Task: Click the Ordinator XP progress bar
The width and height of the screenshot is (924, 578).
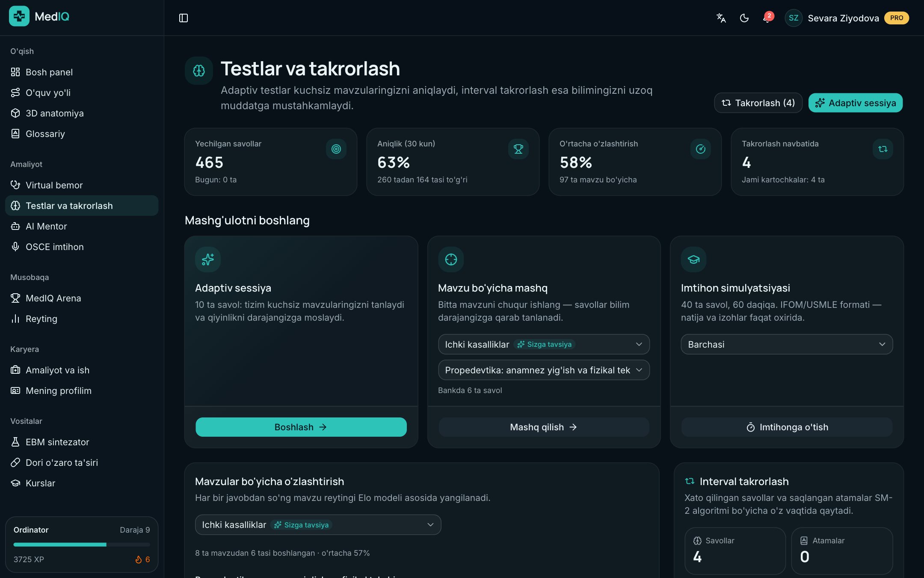Action: coord(82,545)
